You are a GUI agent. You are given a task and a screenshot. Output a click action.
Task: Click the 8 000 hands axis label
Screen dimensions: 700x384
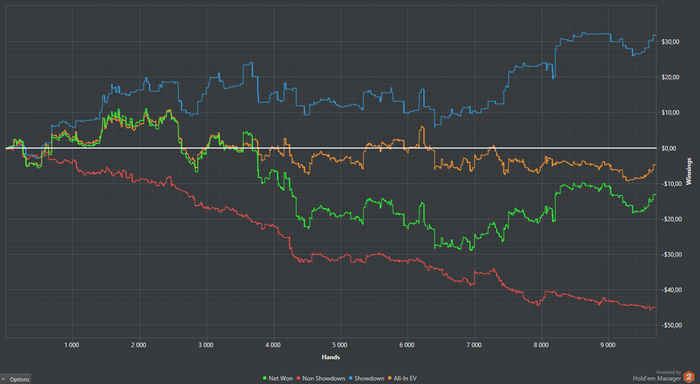click(x=541, y=345)
